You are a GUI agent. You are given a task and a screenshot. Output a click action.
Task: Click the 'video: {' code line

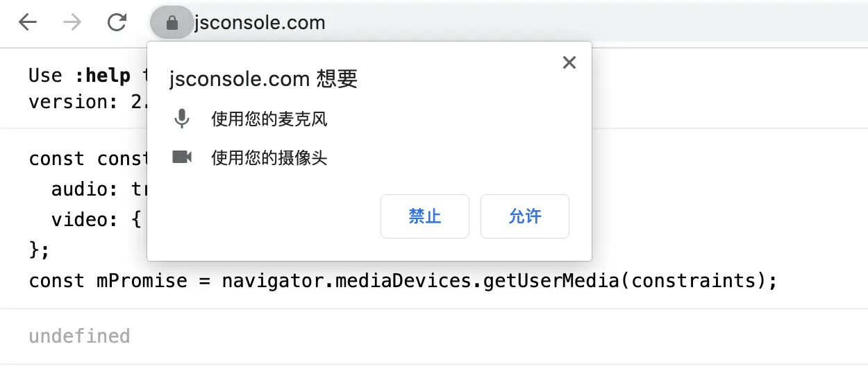click(97, 220)
